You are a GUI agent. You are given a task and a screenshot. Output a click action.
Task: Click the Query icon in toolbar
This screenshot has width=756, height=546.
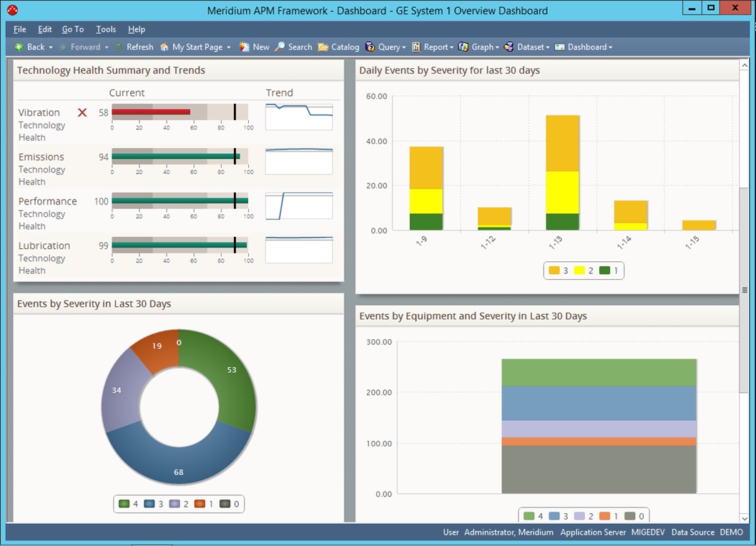[370, 47]
